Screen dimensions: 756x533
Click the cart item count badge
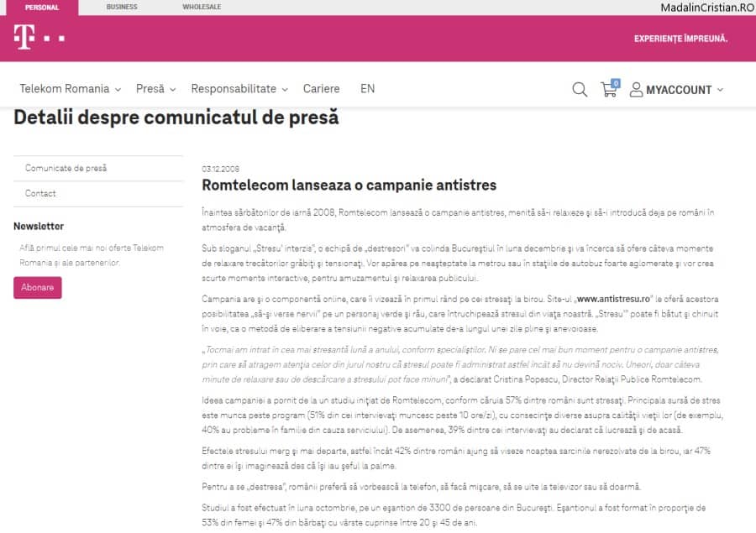point(616,83)
